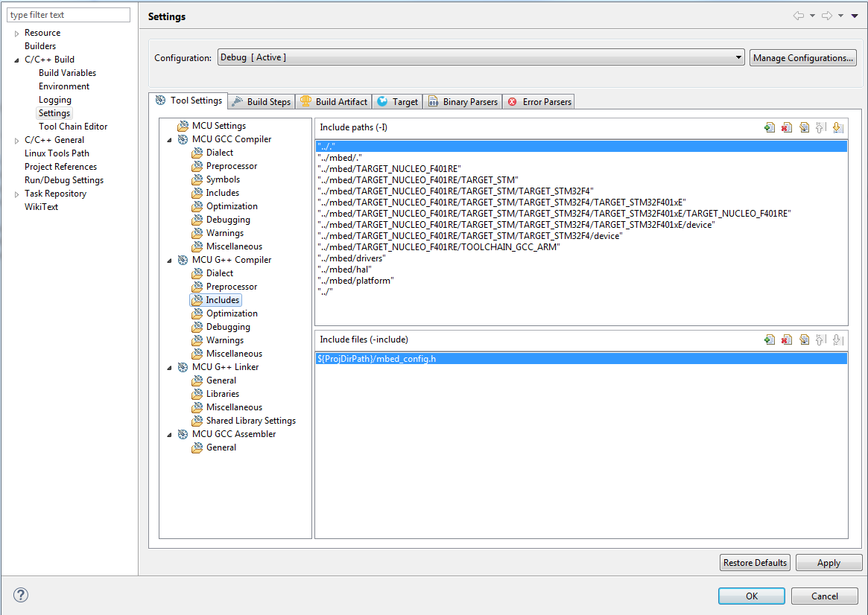868x615 pixels.
Task: Click the Delete icon for Include paths
Action: click(787, 128)
